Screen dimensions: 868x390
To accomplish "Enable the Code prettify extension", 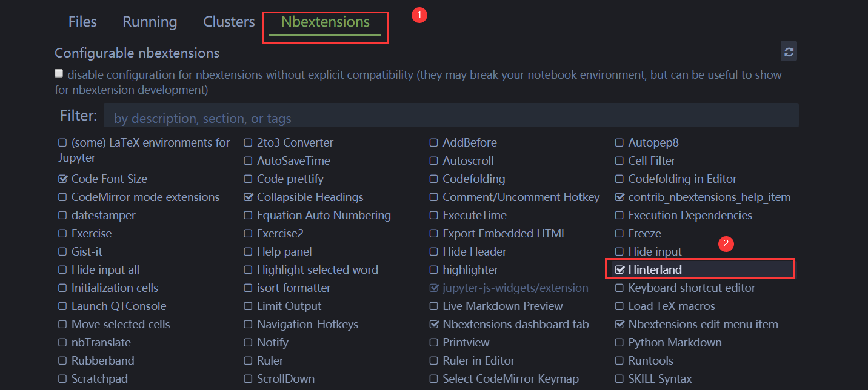I will coord(248,179).
